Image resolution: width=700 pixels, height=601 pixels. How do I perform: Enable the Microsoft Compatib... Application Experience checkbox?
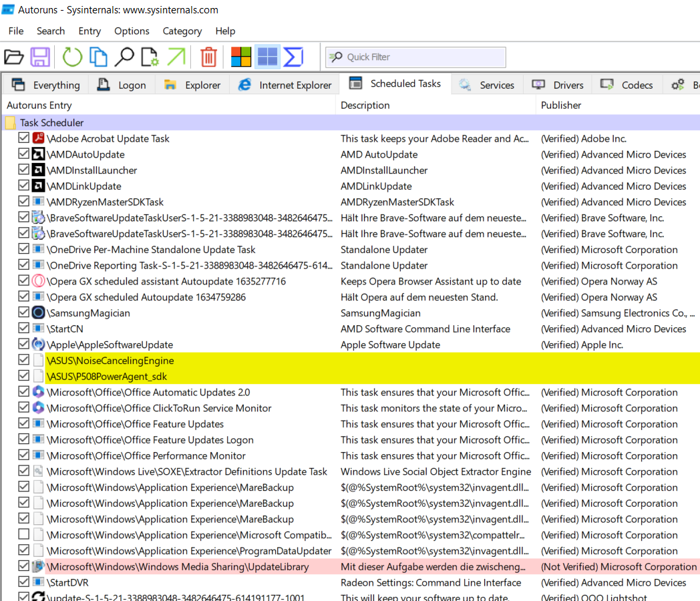[x=23, y=534]
